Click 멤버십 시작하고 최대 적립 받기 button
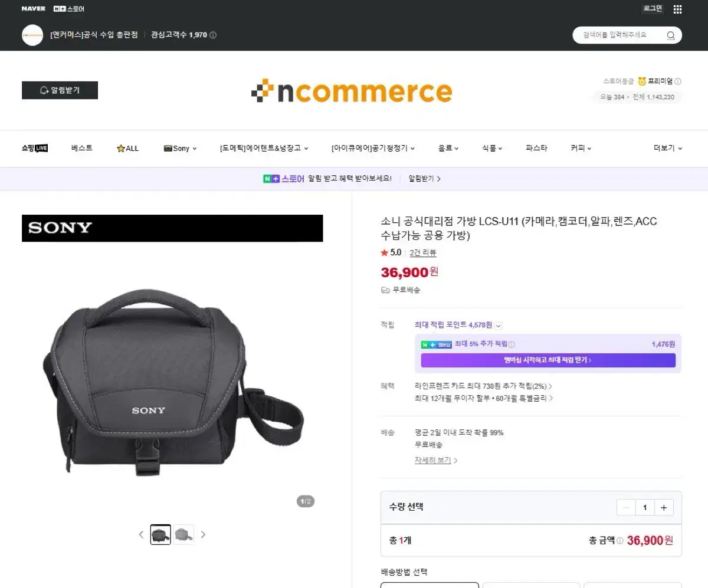The width and height of the screenshot is (708, 588). pos(548,360)
